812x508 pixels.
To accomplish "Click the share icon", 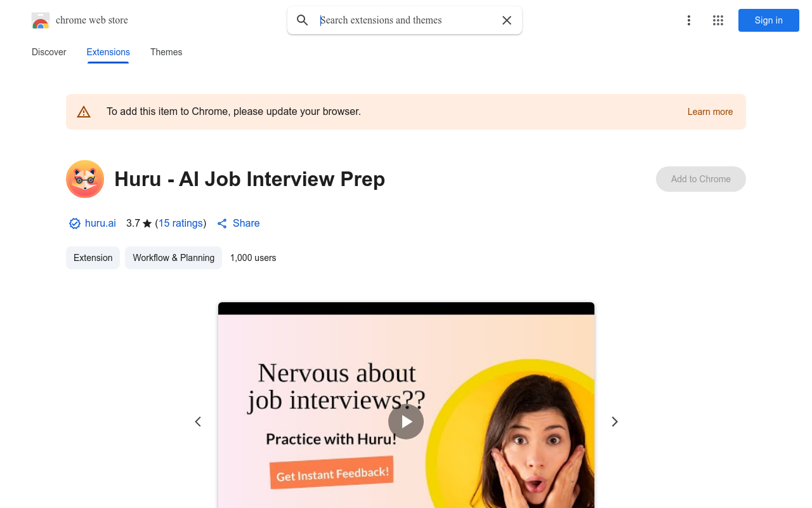I will [222, 224].
